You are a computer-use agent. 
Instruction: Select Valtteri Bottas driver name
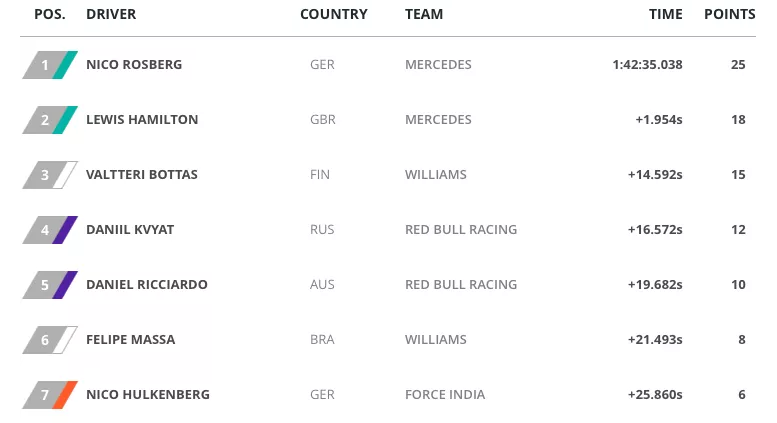[x=142, y=175]
